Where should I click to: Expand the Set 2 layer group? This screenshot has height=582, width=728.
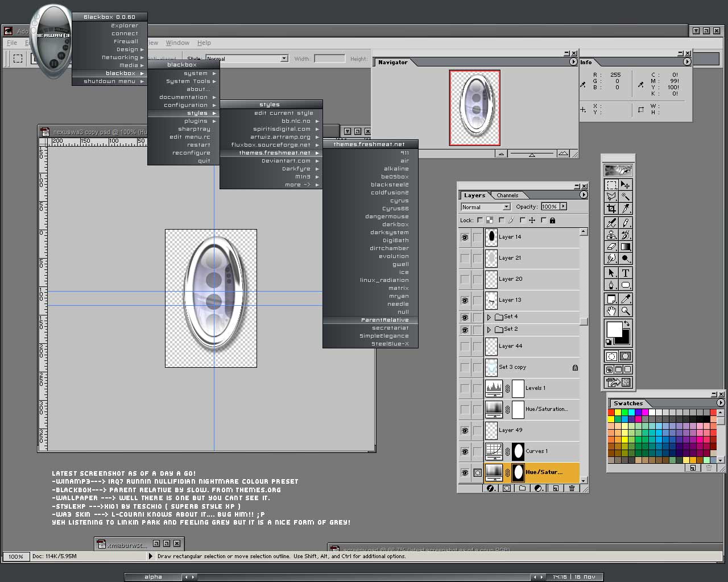(x=489, y=330)
